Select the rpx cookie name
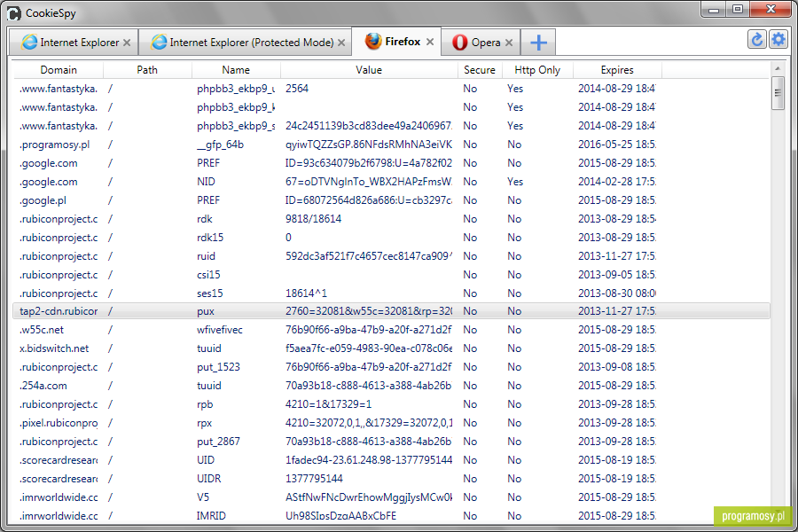The image size is (798, 532). (x=205, y=423)
